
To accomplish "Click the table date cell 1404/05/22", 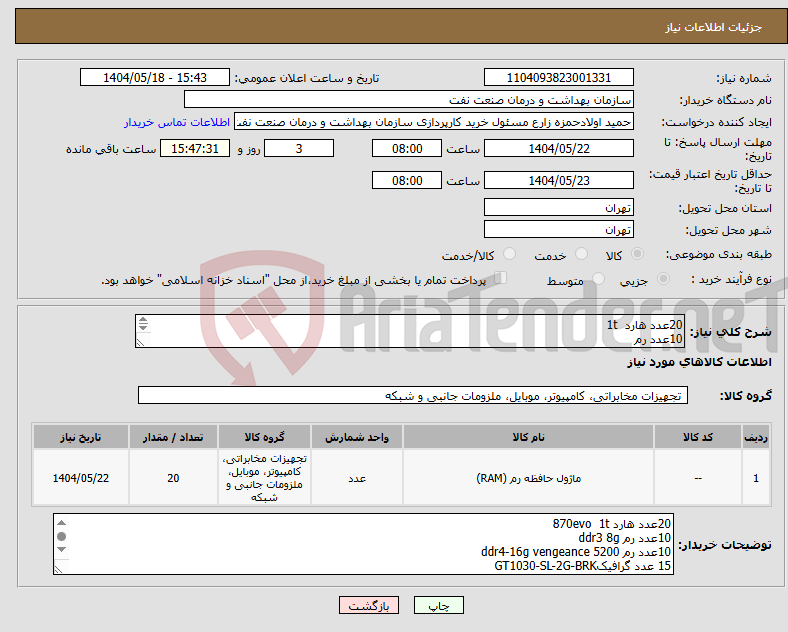I will (x=80, y=478).
